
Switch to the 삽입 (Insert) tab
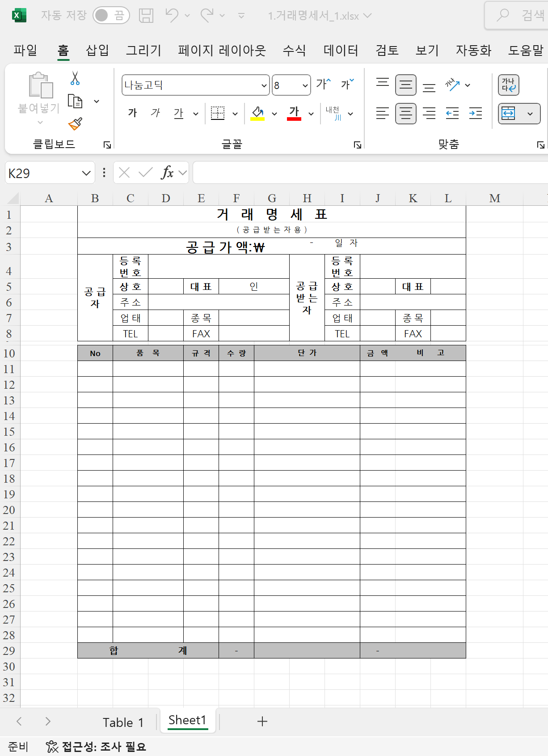point(97,50)
